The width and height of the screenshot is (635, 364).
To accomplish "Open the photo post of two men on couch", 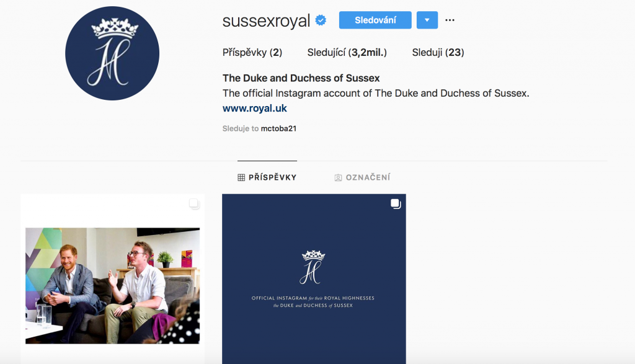I will [113, 279].
